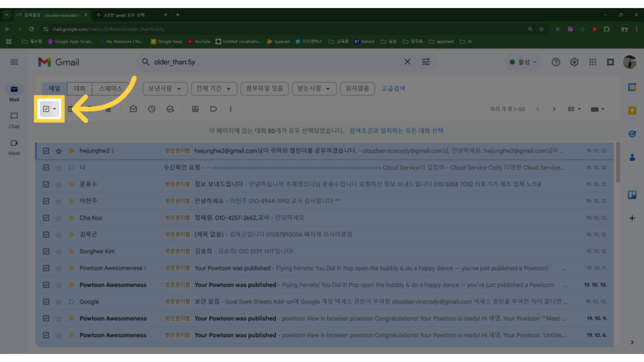Open the 전체 기간 date filter dropdown
This screenshot has height=362, width=644.
(x=214, y=89)
